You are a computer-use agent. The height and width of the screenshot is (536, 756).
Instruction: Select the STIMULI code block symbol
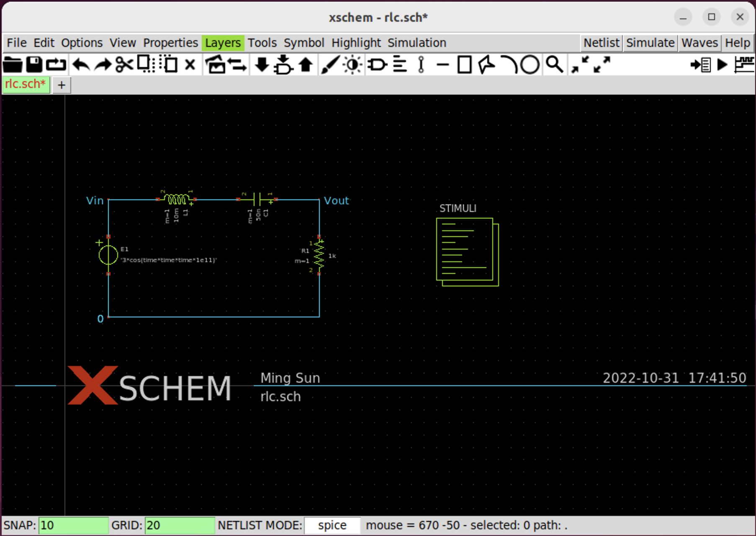(x=467, y=252)
